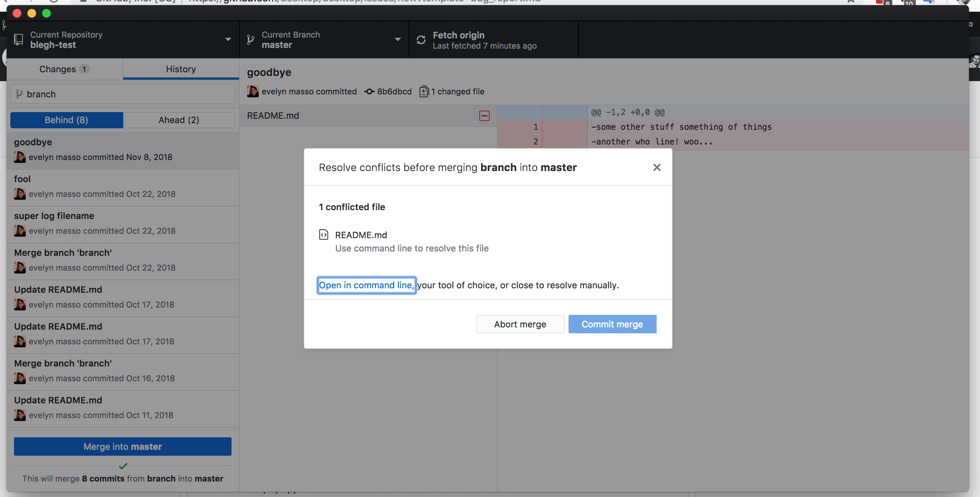The height and width of the screenshot is (497, 980).
Task: Open the History tab
Action: [x=180, y=69]
